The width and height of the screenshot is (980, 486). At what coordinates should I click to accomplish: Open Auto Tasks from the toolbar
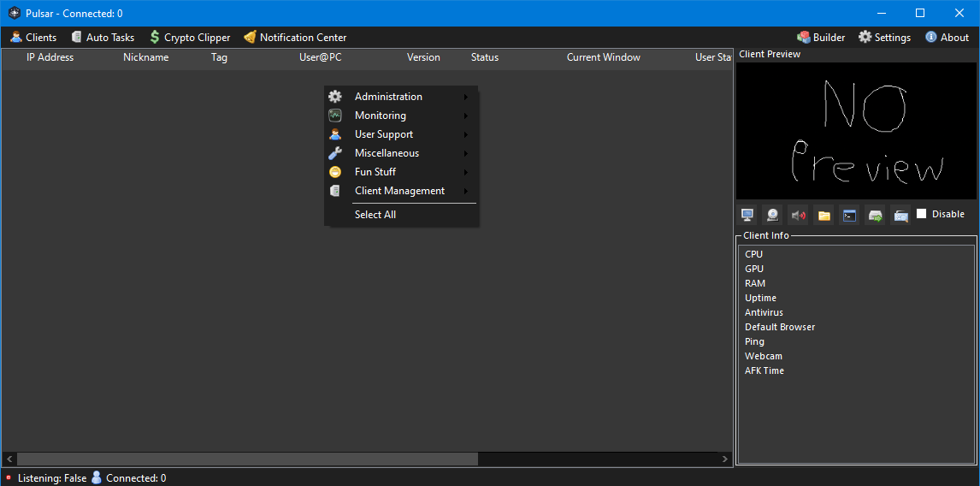[x=103, y=38]
